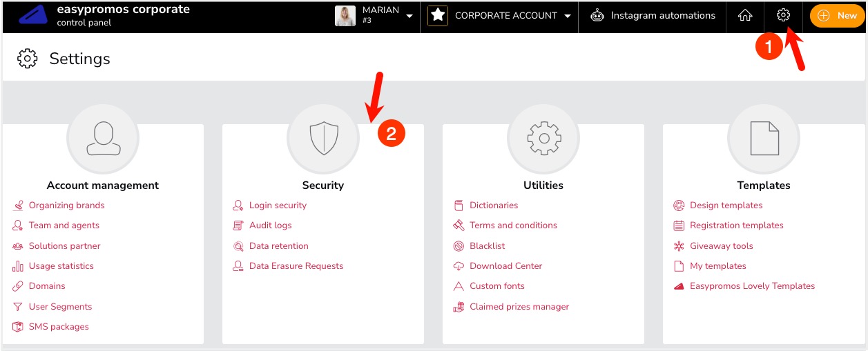Click the icon beside Login security
Image resolution: width=868 pixels, height=351 pixels.
coord(238,205)
